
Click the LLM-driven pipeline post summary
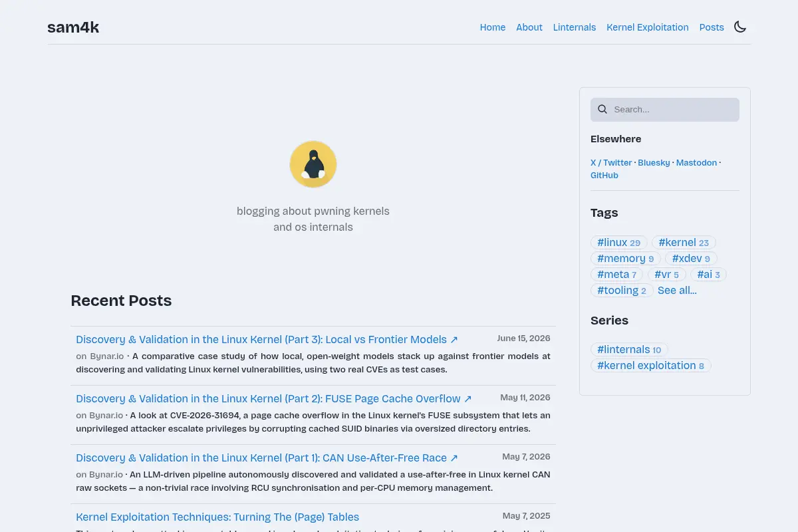[x=313, y=481]
